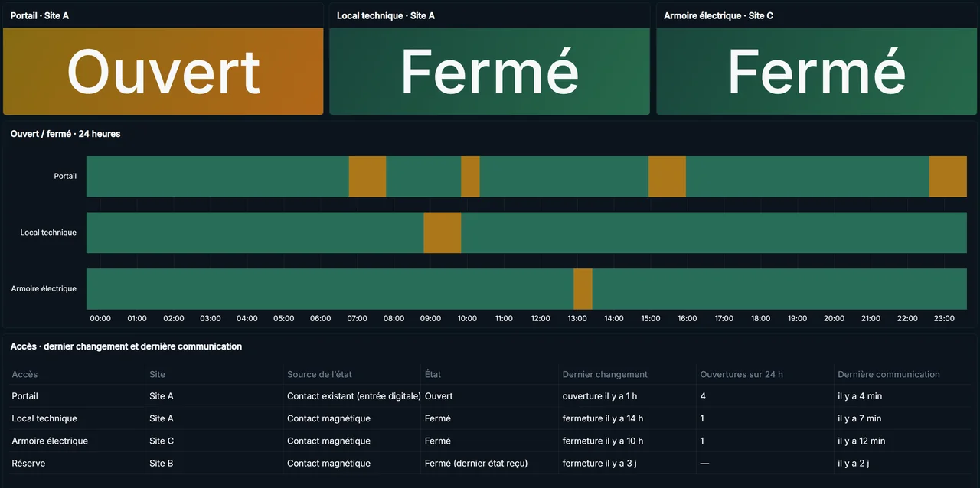This screenshot has width=980, height=488.
Task: Select Portail's orange open segment at 10:00
Action: tap(470, 177)
